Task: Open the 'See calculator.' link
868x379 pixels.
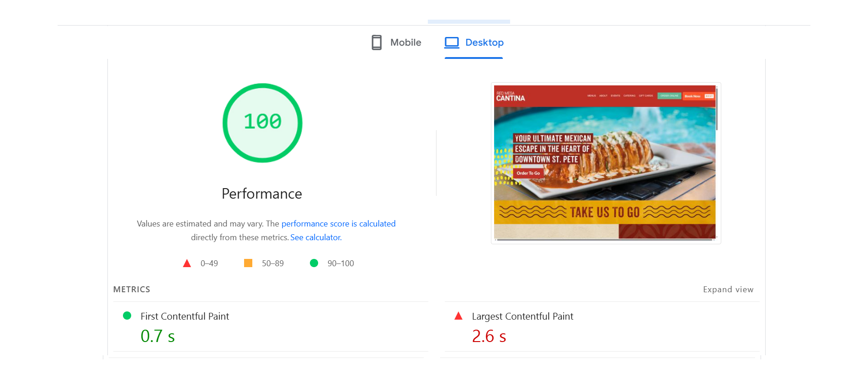Action: (316, 237)
